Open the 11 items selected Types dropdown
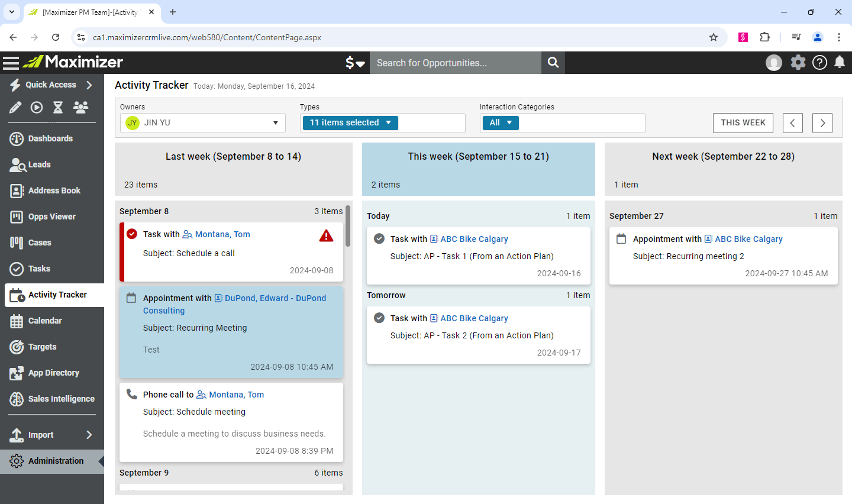The width and height of the screenshot is (852, 504). click(350, 122)
